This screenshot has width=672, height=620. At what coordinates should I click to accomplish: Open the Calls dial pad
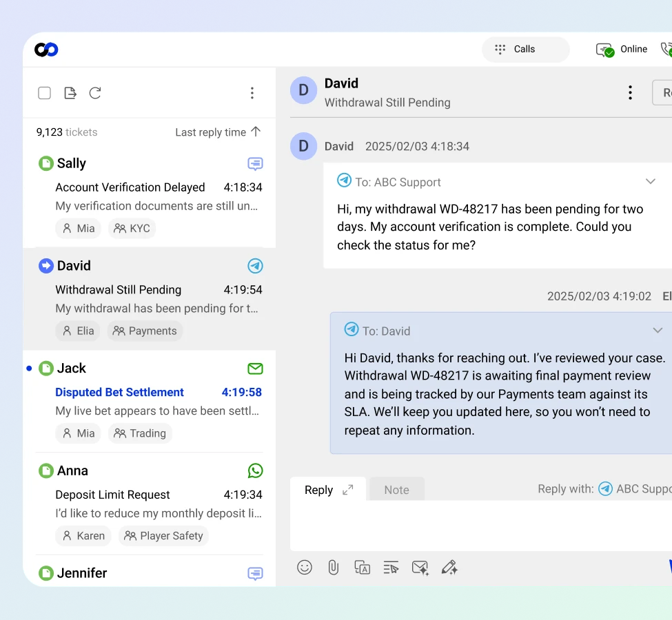point(525,50)
